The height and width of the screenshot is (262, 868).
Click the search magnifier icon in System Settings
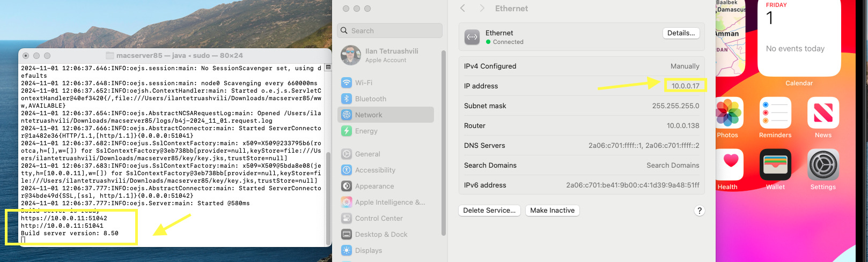(344, 31)
